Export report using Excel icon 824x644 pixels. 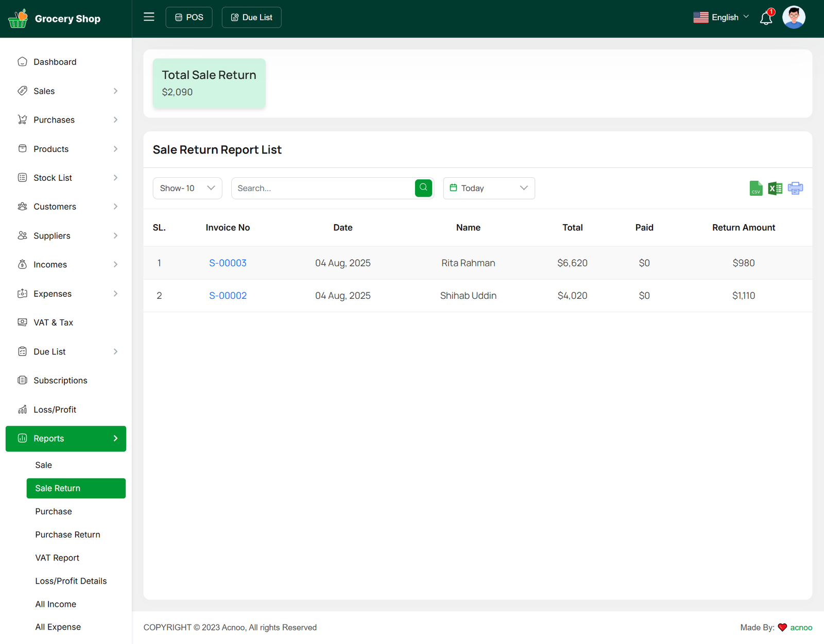[775, 189]
